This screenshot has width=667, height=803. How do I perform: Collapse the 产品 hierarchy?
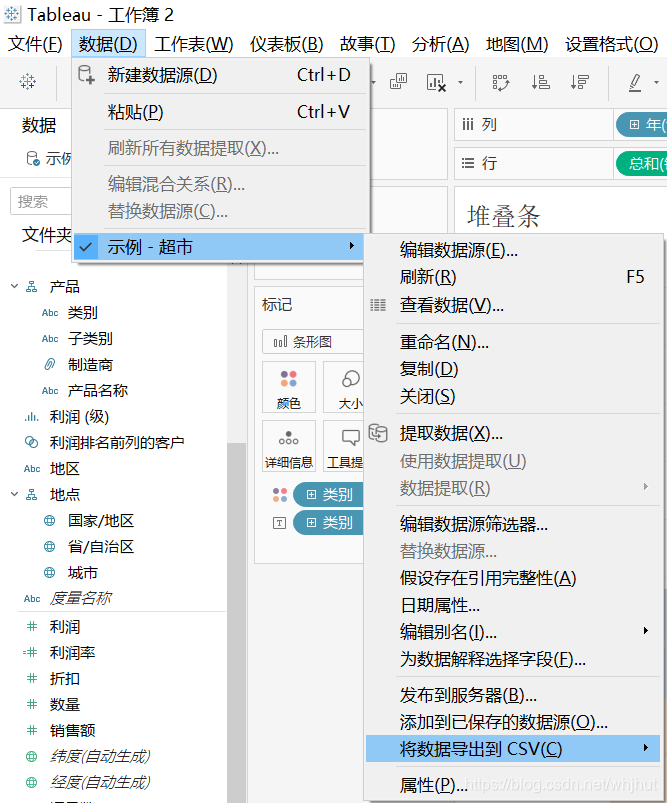pos(15,286)
